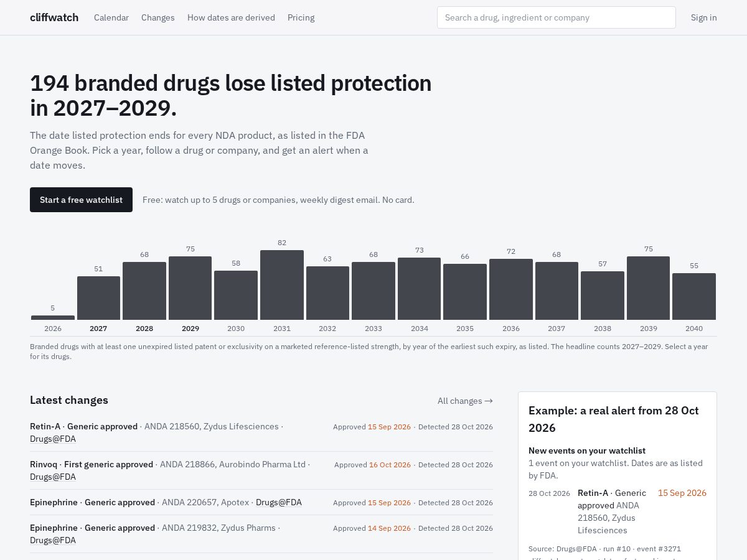
Task: Click Sign in
Action: (x=704, y=17)
